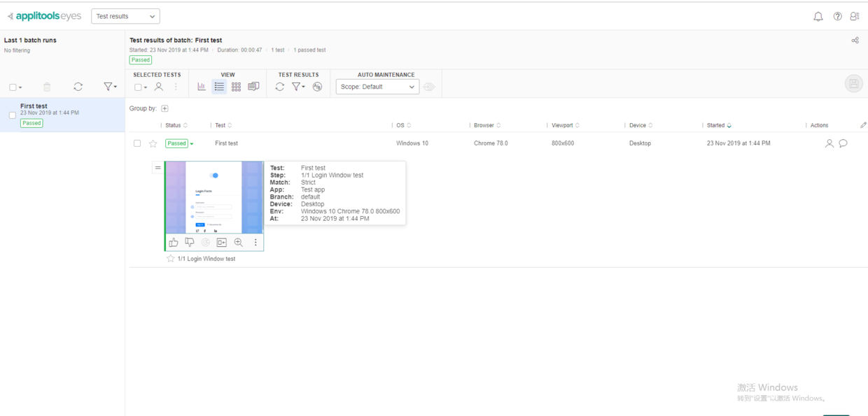Viewport: 868px width, 416px height.
Task: Save changes with the round save button
Action: pos(853,84)
